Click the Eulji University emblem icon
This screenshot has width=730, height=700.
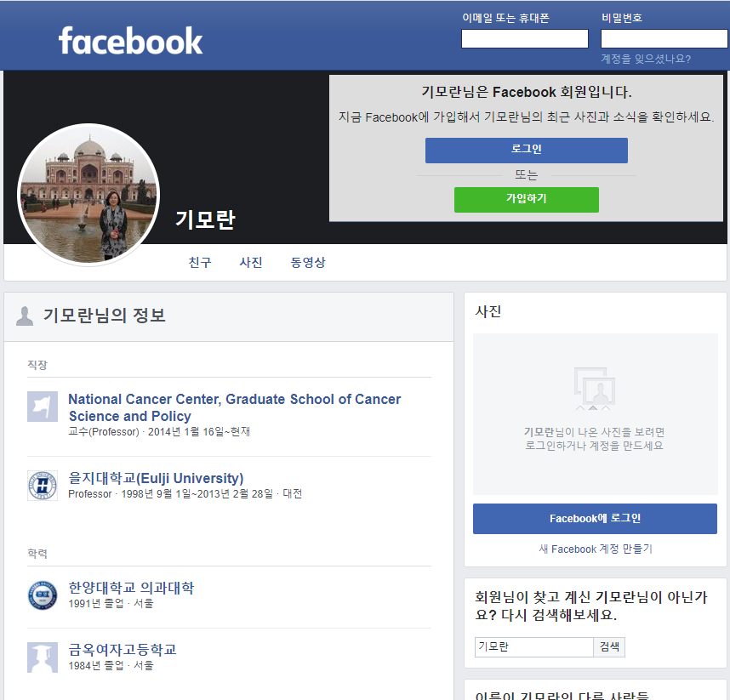pyautogui.click(x=43, y=486)
